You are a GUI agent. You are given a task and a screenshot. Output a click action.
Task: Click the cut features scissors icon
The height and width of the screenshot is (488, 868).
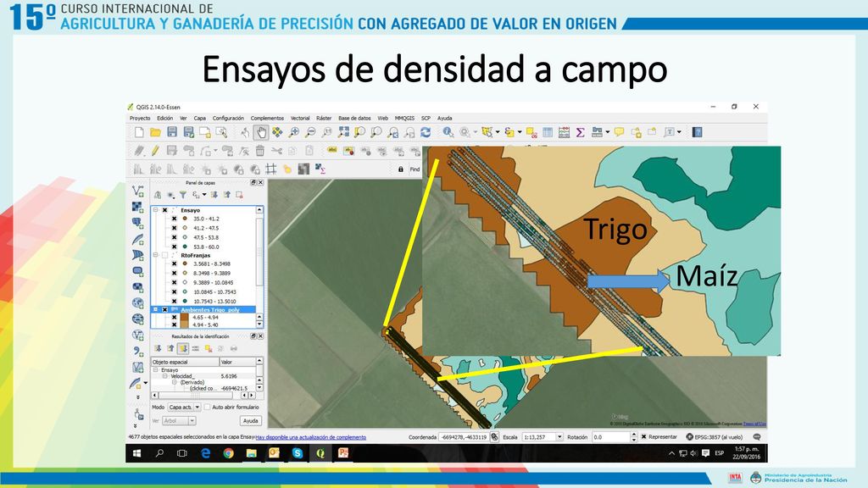click(x=277, y=151)
